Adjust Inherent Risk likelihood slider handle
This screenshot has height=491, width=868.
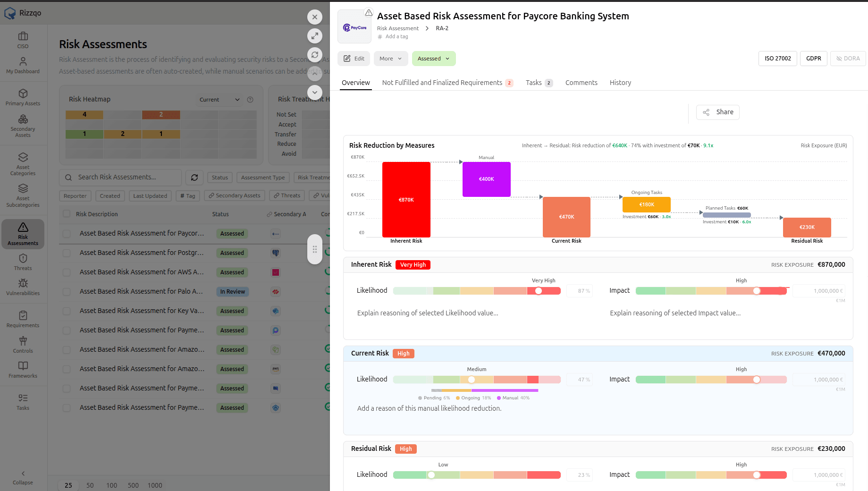[x=539, y=291]
